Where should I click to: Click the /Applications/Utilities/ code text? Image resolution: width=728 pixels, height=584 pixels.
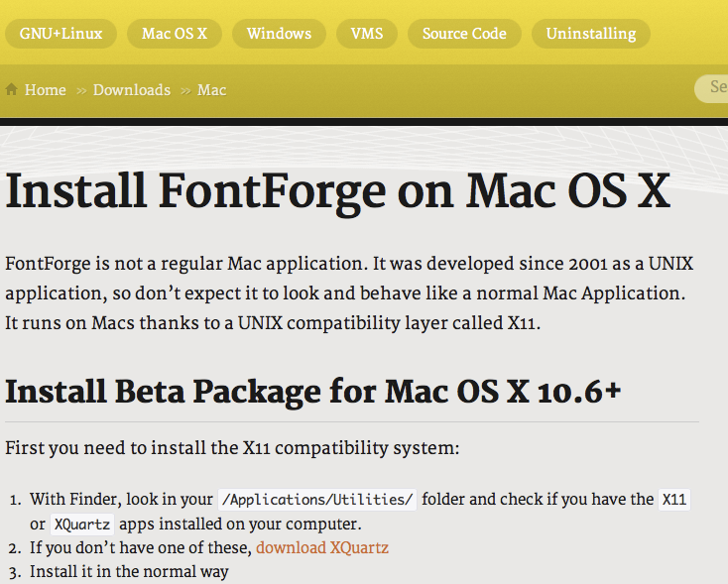click(x=317, y=500)
